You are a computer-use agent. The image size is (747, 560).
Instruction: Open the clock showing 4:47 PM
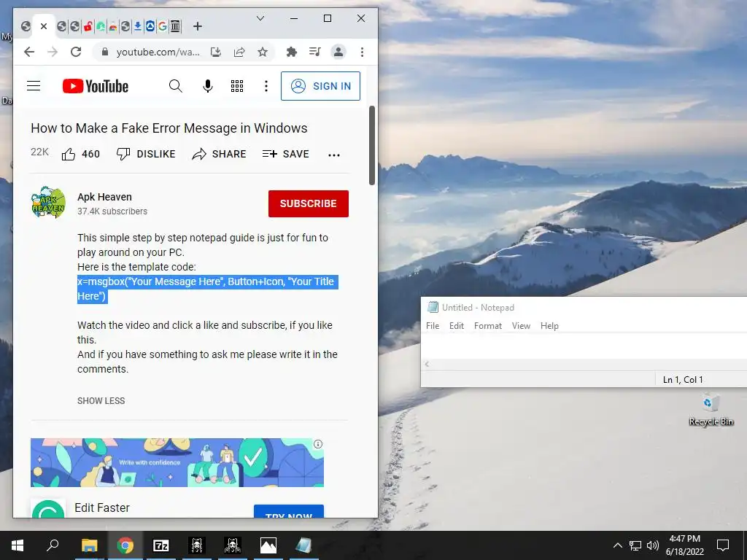685,545
